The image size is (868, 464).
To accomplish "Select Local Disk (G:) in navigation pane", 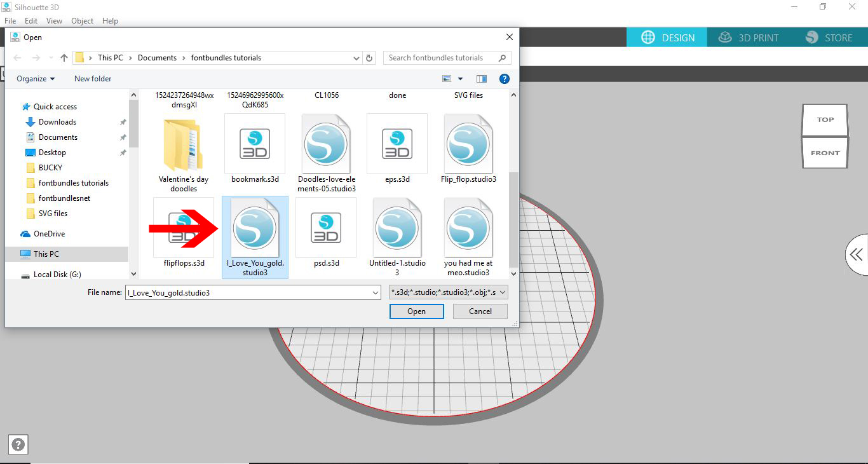I will click(57, 275).
